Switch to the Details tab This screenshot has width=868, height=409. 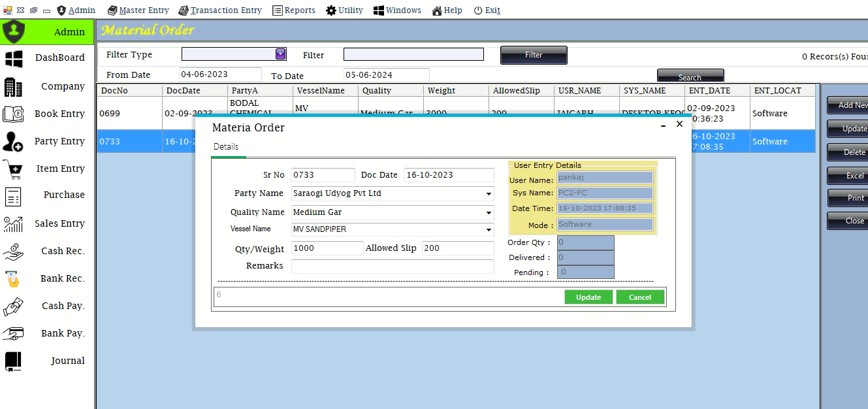coord(226,147)
